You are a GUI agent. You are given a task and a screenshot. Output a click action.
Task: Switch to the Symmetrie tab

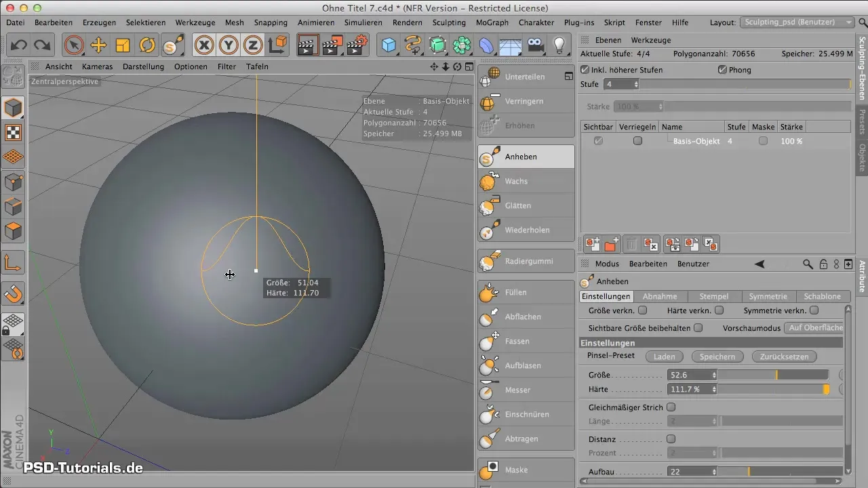768,296
